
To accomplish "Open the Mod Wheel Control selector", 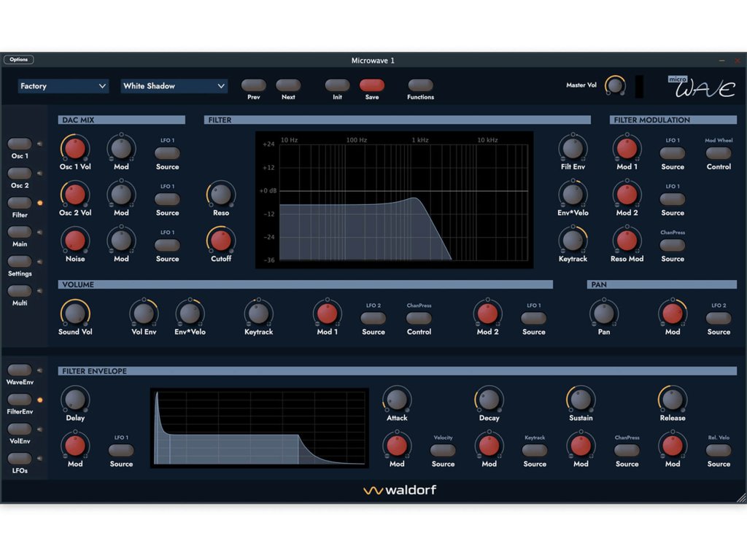I will (x=719, y=153).
